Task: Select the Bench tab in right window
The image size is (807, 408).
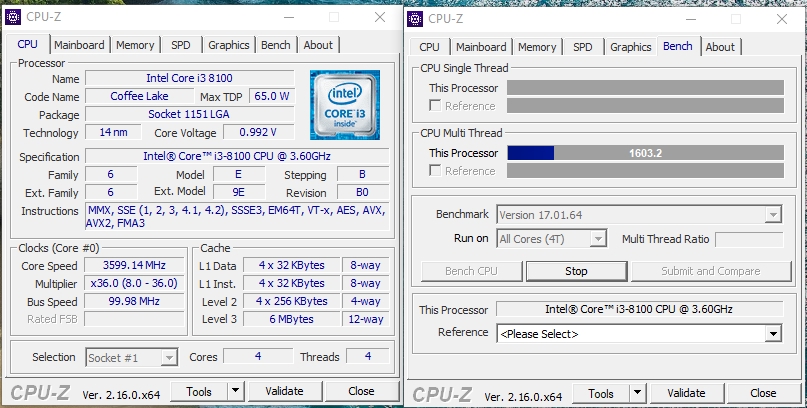Action: pyautogui.click(x=678, y=46)
